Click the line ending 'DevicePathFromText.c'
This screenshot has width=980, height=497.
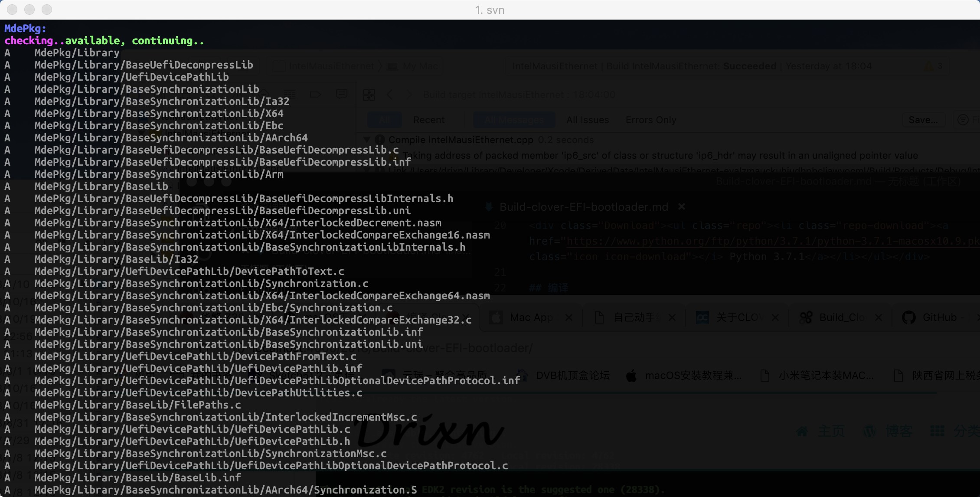(195, 356)
